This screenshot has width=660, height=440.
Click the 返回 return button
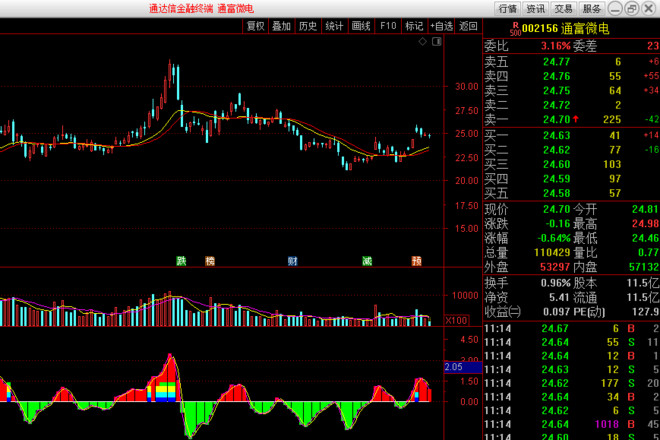468,26
